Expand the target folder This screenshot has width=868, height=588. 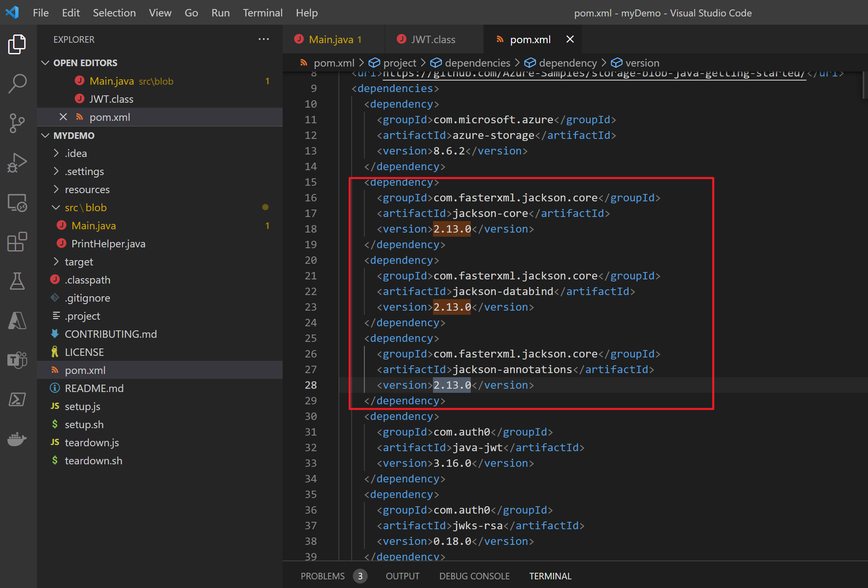(79, 262)
